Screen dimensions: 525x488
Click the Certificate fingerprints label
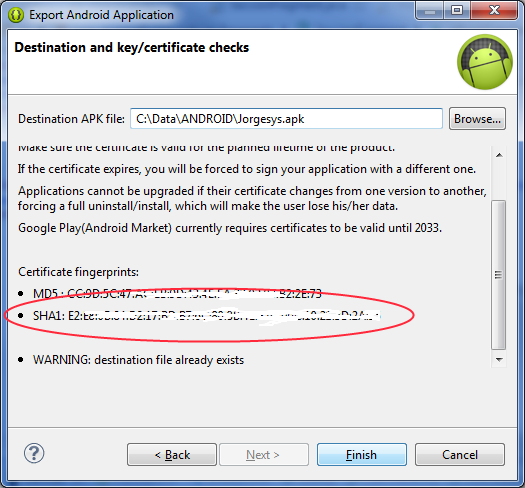coord(78,272)
